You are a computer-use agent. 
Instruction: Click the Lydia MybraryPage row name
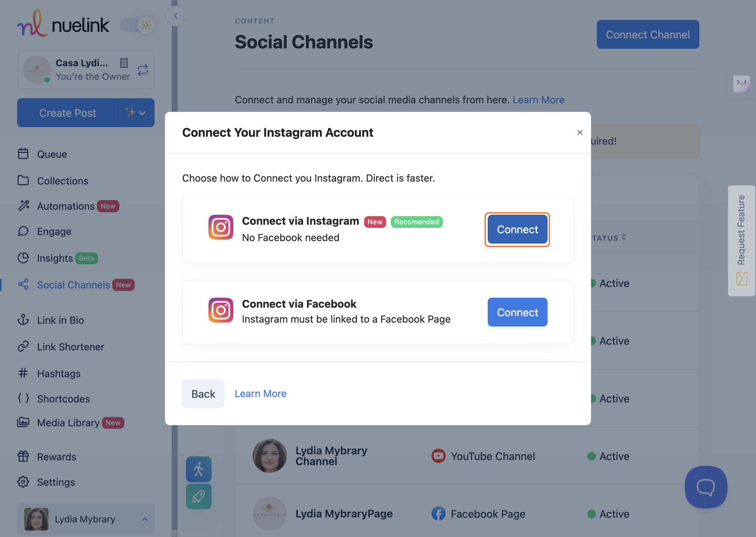[344, 514]
